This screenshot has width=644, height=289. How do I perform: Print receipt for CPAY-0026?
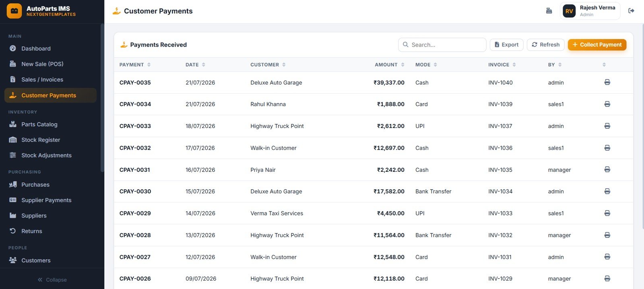coord(607,279)
